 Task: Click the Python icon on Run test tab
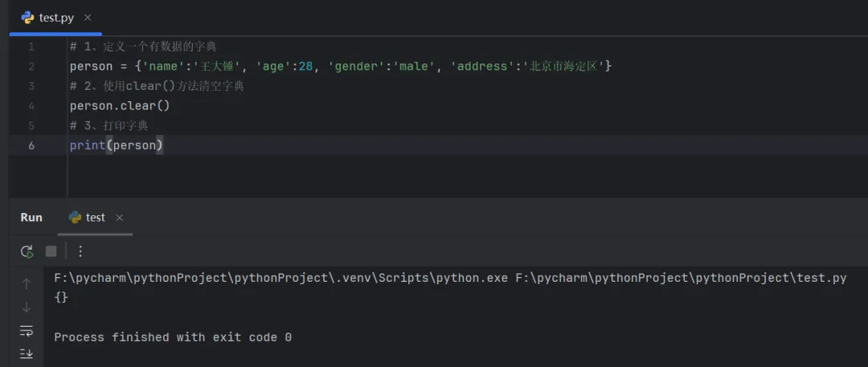pyautogui.click(x=76, y=217)
